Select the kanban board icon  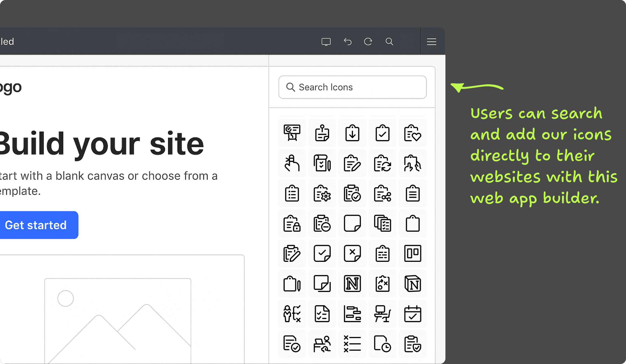[x=413, y=254]
